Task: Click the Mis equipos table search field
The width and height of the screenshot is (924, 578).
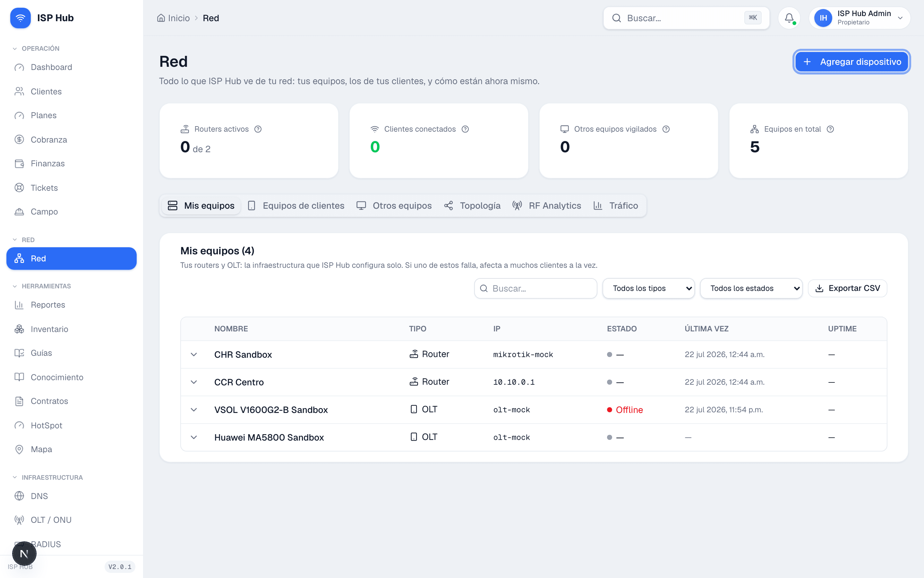Action: coord(535,288)
